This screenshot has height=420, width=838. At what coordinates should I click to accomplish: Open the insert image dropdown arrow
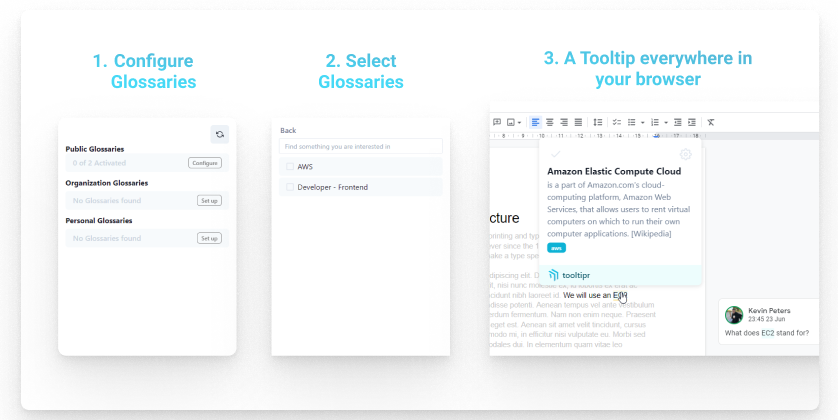pos(519,123)
